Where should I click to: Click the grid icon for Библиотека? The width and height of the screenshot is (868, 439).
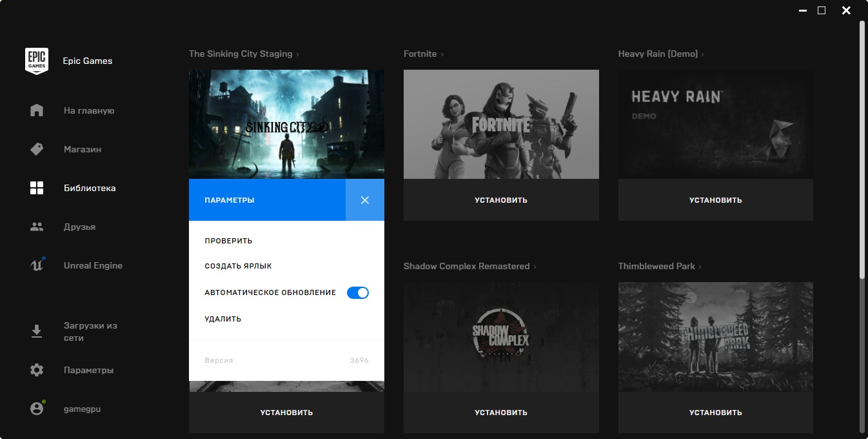37,188
